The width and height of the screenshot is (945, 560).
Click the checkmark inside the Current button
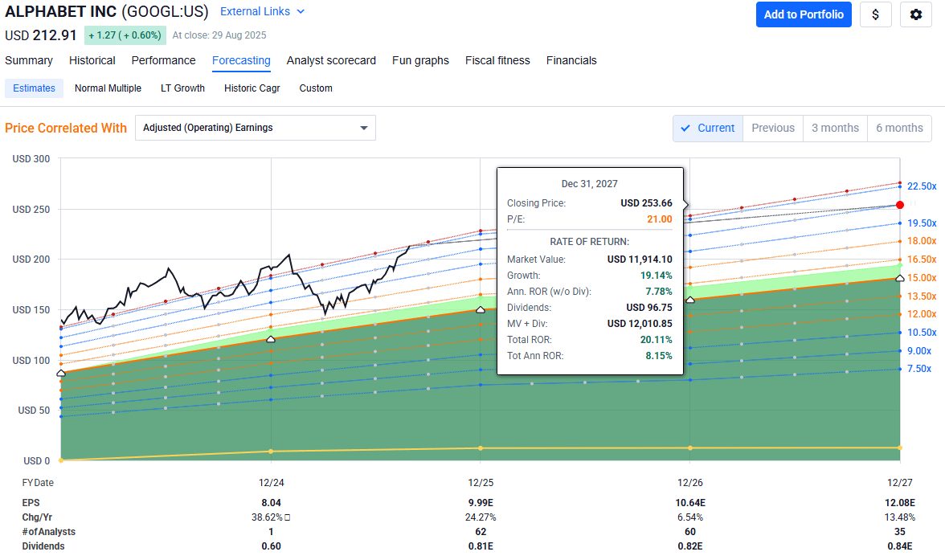point(686,128)
